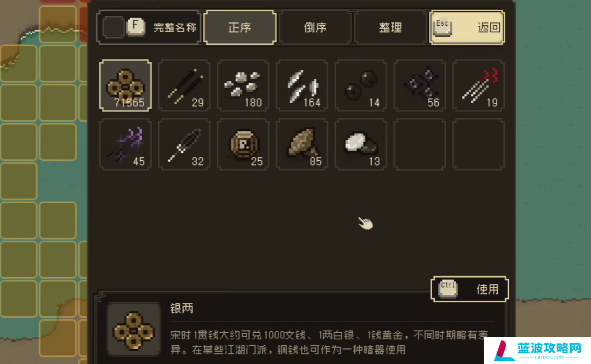Pick the purple-tasseled darts with count 45
Image resolution: width=591 pixels, height=364 pixels.
tap(125, 144)
